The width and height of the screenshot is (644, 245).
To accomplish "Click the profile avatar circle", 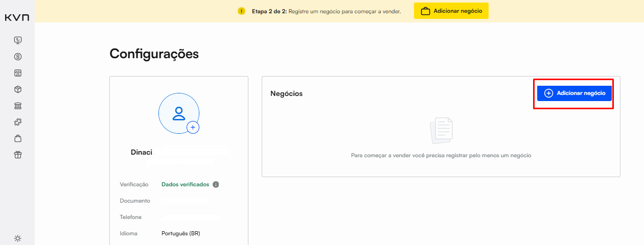I will pos(178,113).
